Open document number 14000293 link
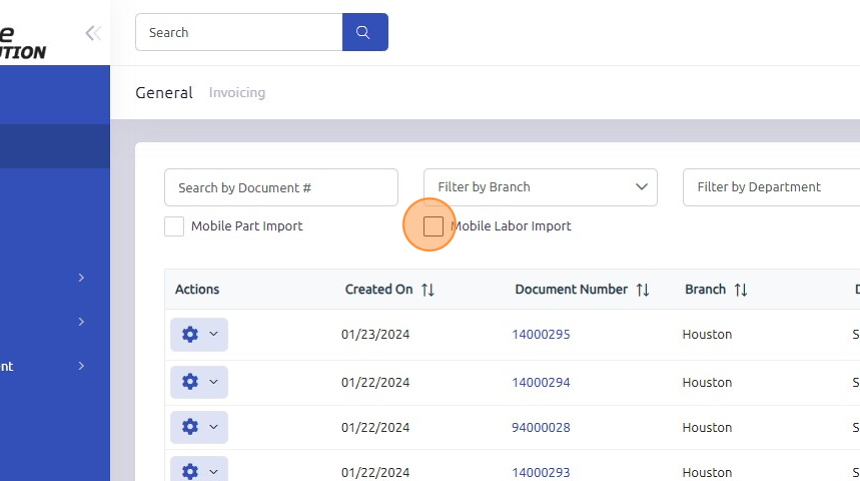This screenshot has width=860, height=481. point(541,472)
